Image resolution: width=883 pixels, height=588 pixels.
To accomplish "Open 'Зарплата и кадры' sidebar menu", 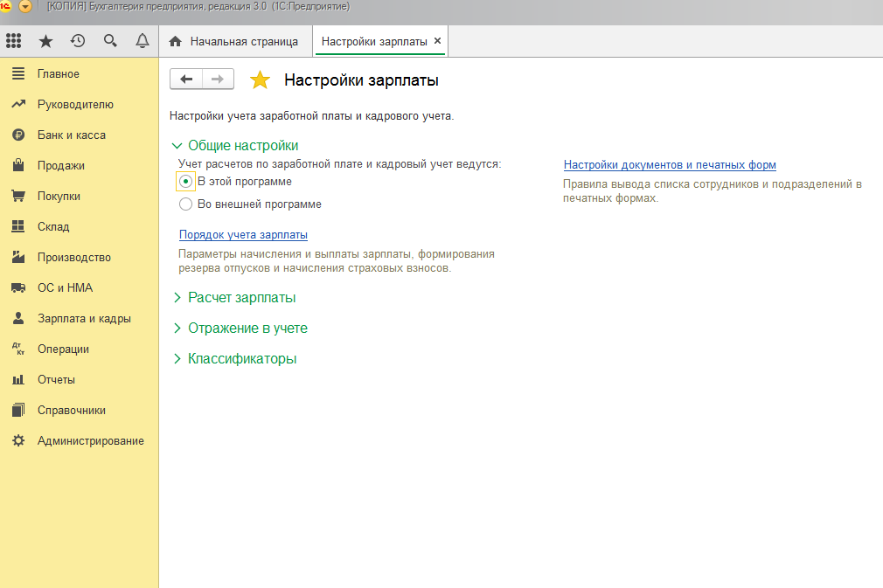I will pos(83,319).
